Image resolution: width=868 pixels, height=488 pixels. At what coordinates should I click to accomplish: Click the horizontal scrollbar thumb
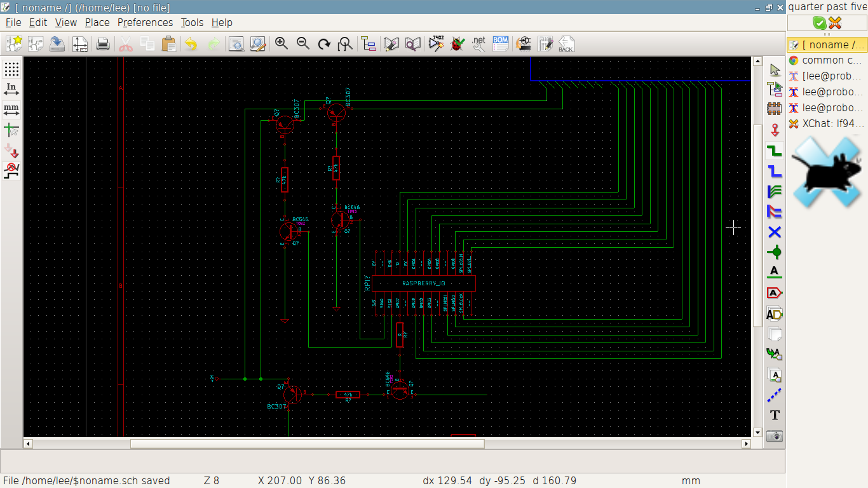click(x=307, y=444)
